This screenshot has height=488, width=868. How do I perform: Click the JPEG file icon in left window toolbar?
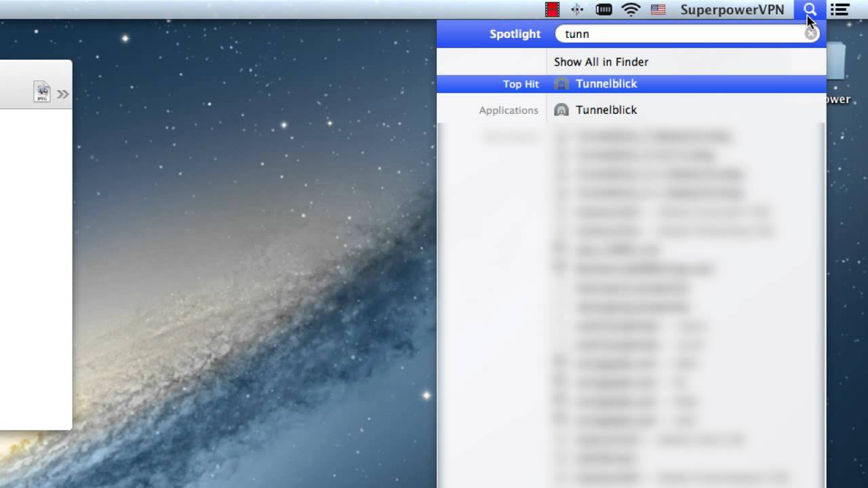pos(42,92)
